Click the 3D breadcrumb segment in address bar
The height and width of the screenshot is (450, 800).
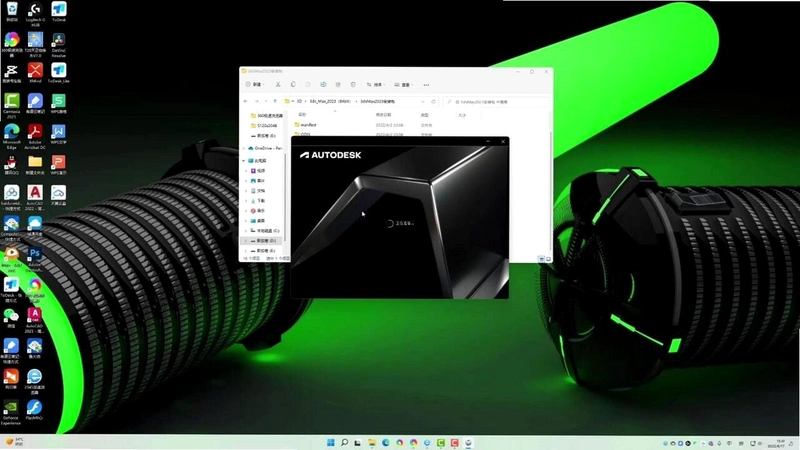(299, 102)
